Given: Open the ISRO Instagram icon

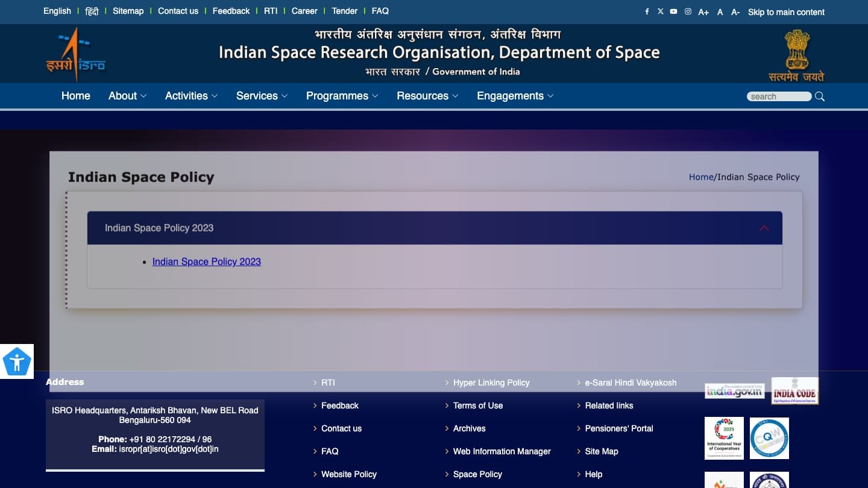Looking at the screenshot, I should coord(688,11).
